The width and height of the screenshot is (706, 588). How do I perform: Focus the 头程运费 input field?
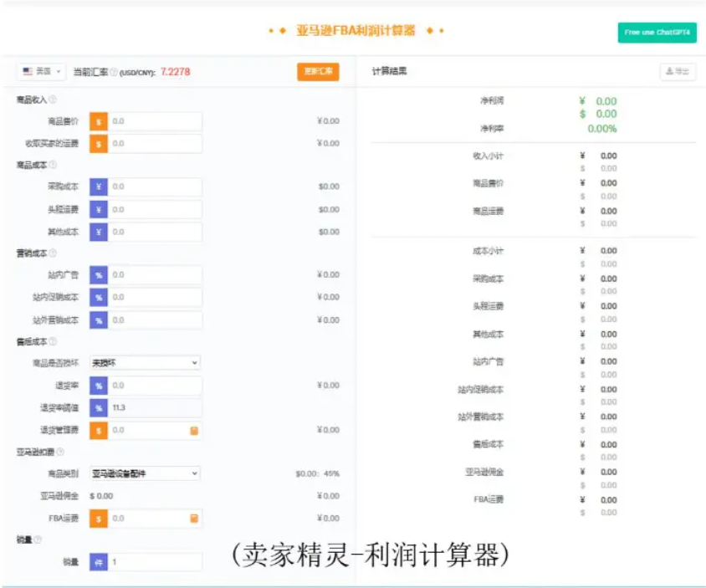[155, 210]
